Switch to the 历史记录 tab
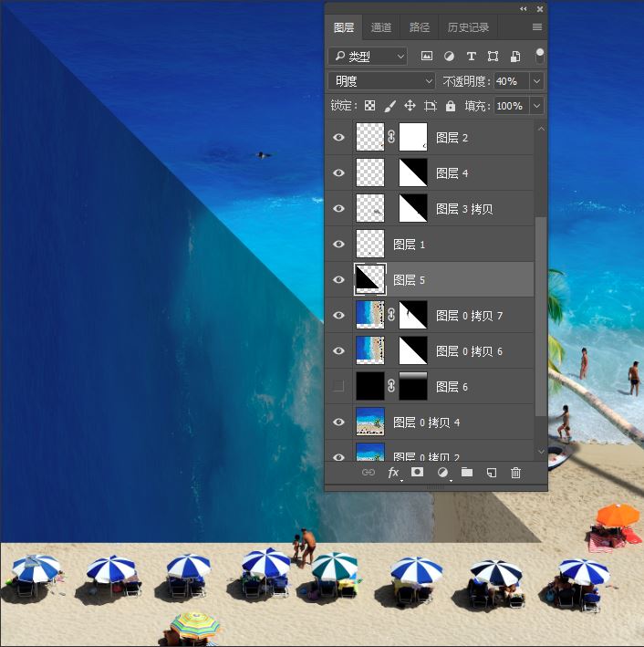 point(468,27)
